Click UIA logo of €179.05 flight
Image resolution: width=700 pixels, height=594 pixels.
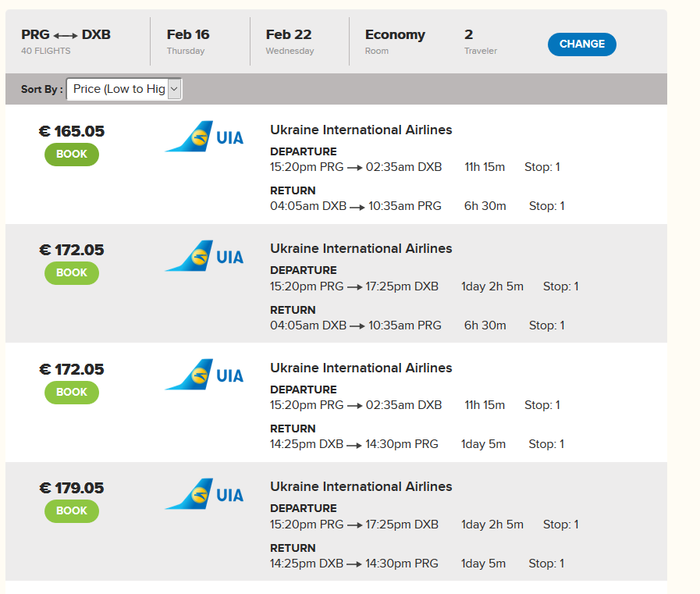(204, 494)
